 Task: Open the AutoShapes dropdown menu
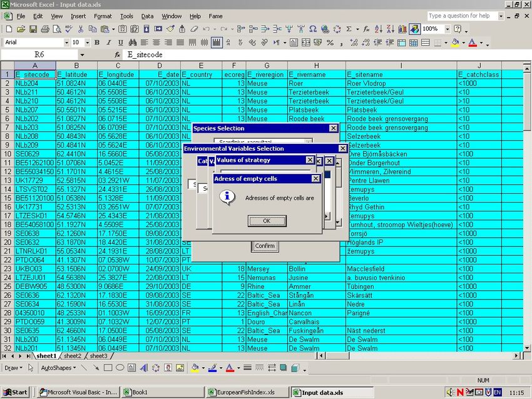[x=58, y=368]
